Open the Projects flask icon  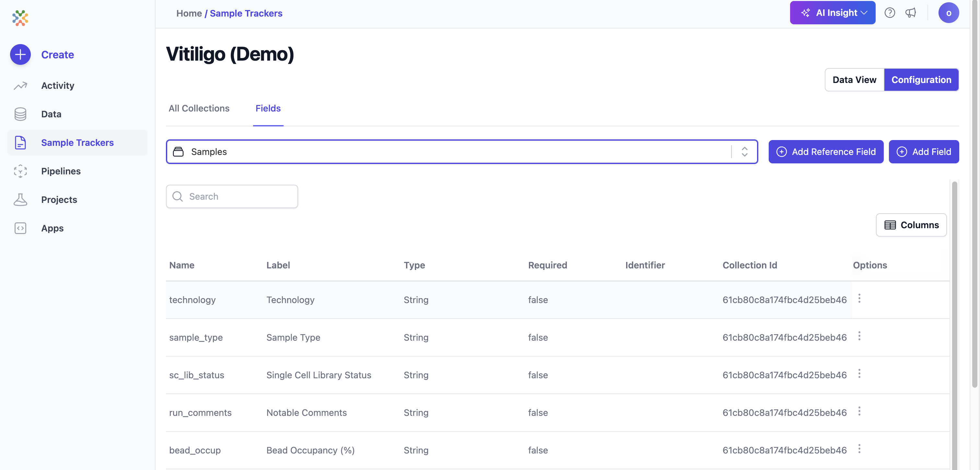(20, 200)
